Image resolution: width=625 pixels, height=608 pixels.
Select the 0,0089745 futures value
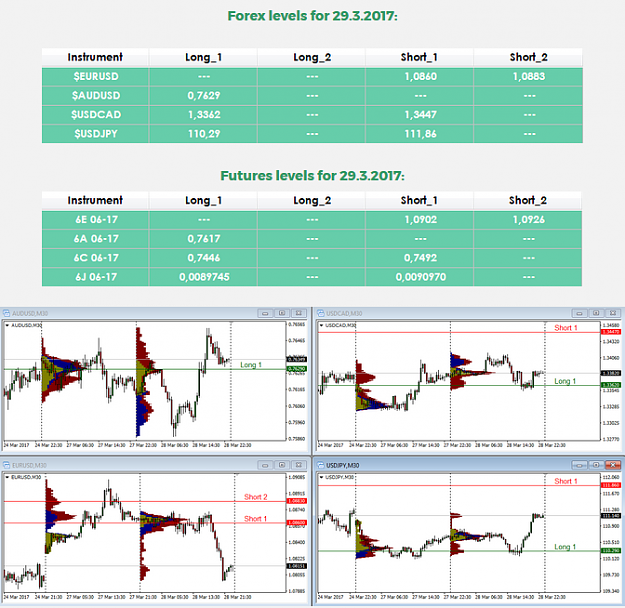[x=204, y=277]
